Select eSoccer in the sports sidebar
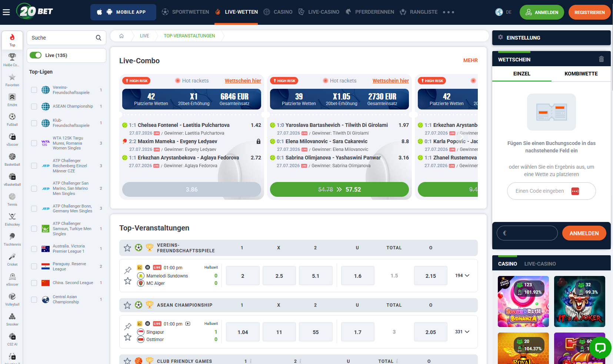Viewport: 613px width, 364px height. click(12, 279)
